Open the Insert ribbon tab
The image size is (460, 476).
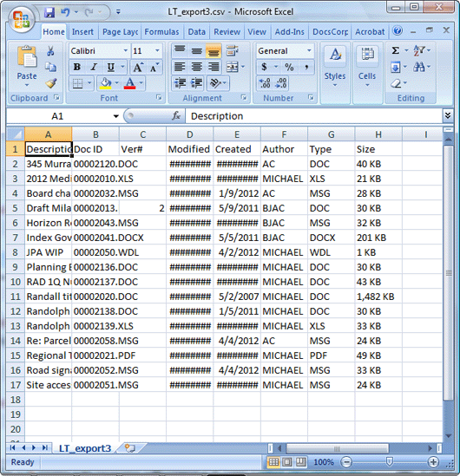(x=82, y=31)
